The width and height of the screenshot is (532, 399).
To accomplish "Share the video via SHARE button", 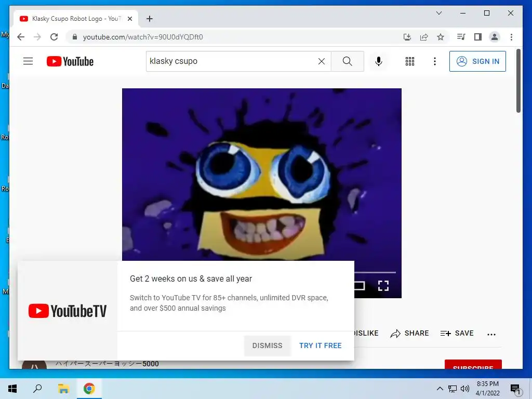I will pos(409,334).
